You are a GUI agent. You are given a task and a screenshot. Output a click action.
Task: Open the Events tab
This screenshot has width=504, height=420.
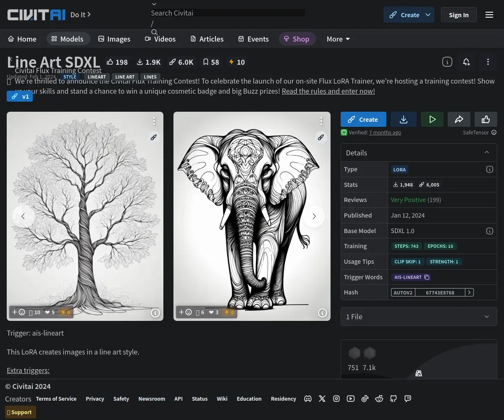253,39
